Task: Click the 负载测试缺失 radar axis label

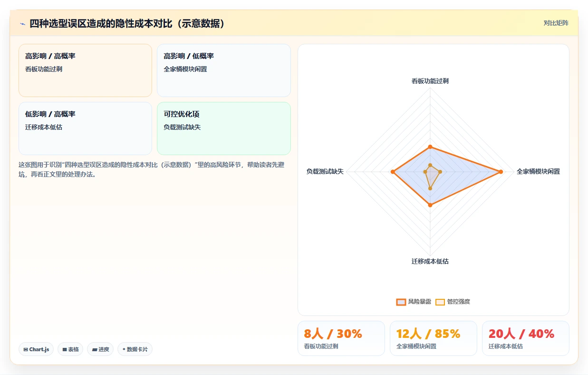Action: point(325,171)
